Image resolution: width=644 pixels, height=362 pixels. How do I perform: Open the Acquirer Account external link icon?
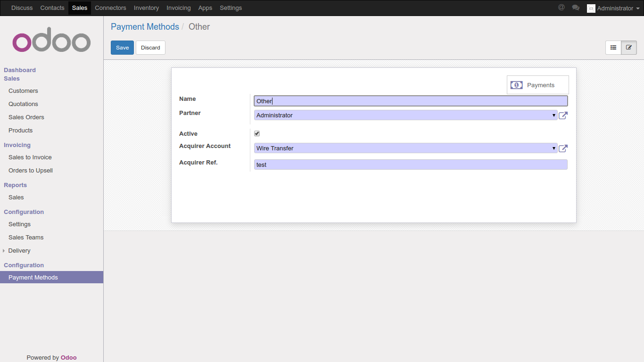point(563,148)
